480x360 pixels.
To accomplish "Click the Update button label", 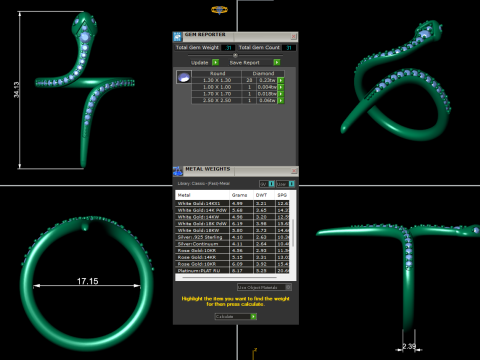I will 200,62.
